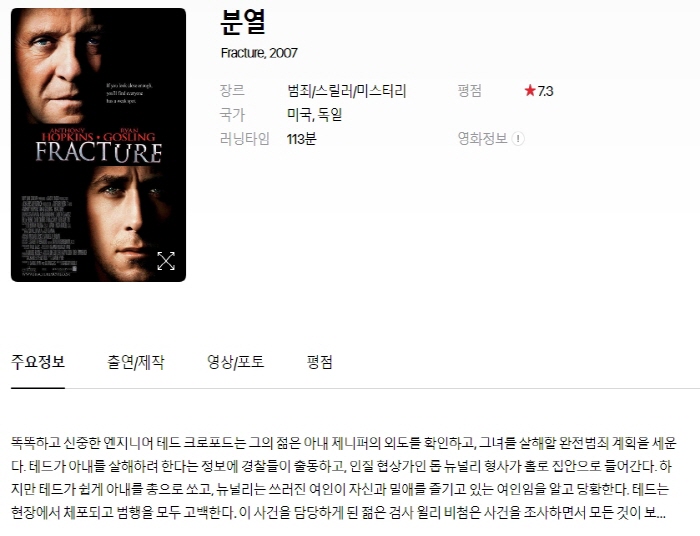This screenshot has height=536, width=700.
Task: Click the movie title 분열
Action: [x=243, y=22]
